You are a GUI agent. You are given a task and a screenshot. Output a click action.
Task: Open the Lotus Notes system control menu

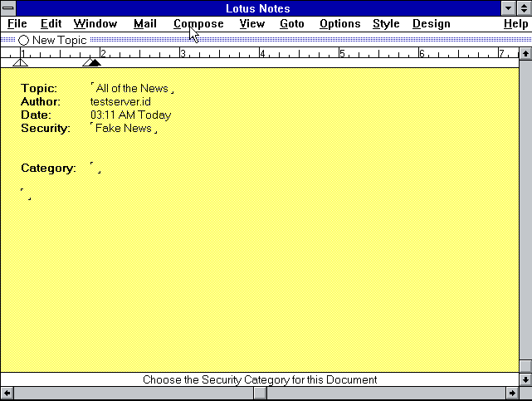8,8
